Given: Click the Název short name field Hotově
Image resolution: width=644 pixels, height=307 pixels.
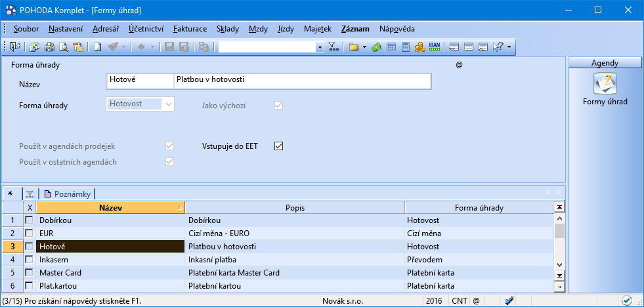Looking at the screenshot, I should click(140, 81).
